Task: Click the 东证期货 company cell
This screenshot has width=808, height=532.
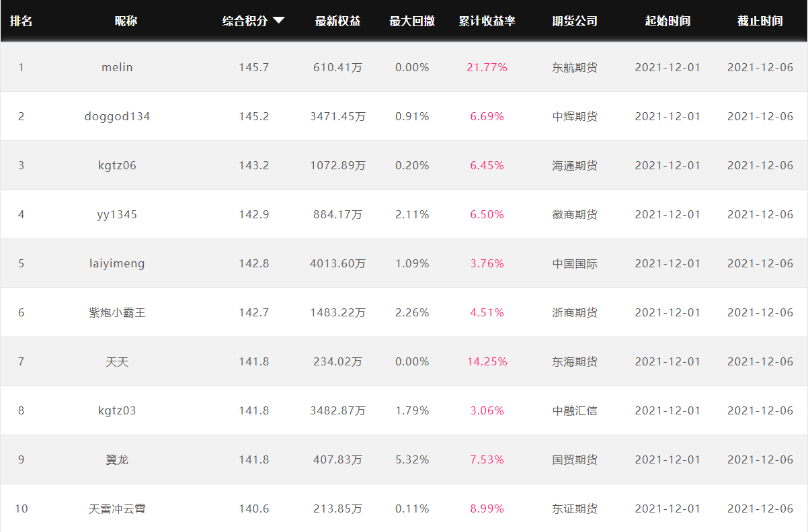Action: pyautogui.click(x=575, y=508)
